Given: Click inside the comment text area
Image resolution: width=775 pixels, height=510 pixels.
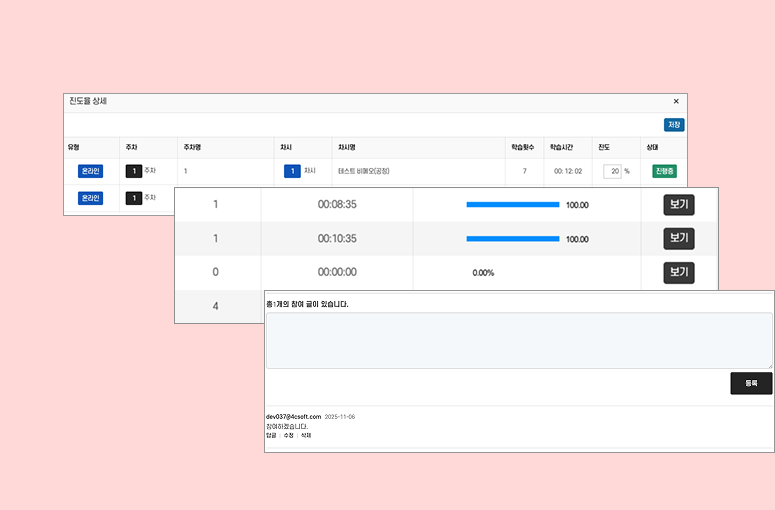Looking at the screenshot, I should click(x=518, y=340).
